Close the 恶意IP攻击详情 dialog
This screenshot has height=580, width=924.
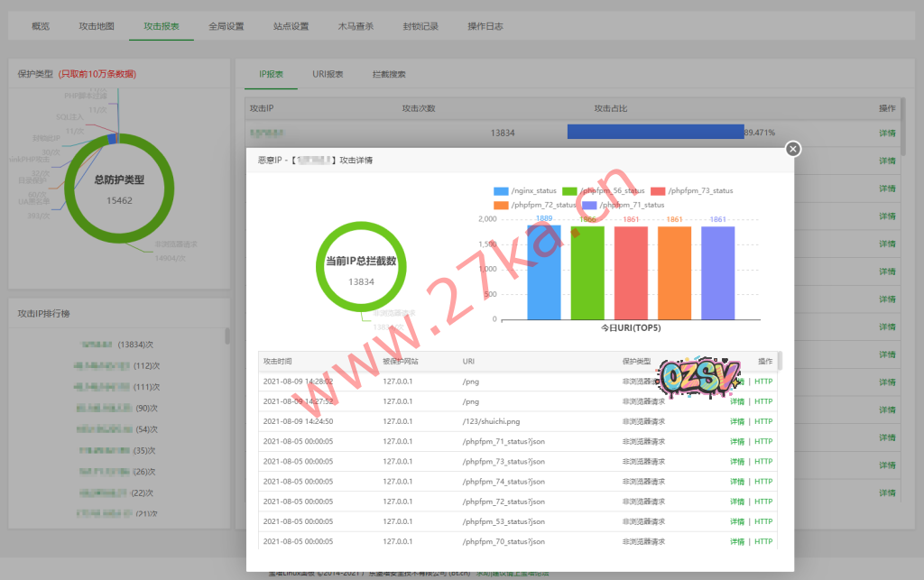tap(793, 149)
